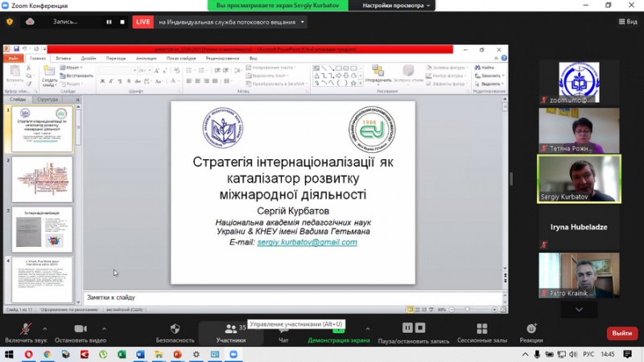This screenshot has width=644, height=362.
Task: Click the Вид button at top-right
Action: (x=625, y=22)
